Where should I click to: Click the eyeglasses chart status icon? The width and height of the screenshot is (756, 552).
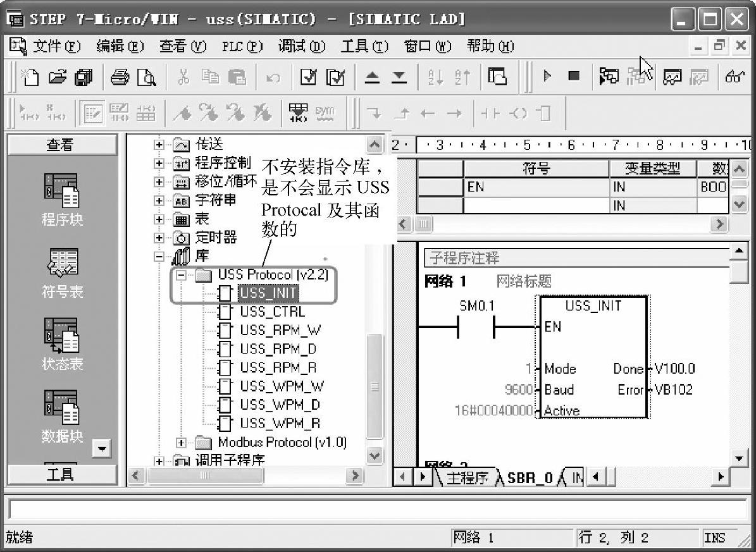coord(734,76)
